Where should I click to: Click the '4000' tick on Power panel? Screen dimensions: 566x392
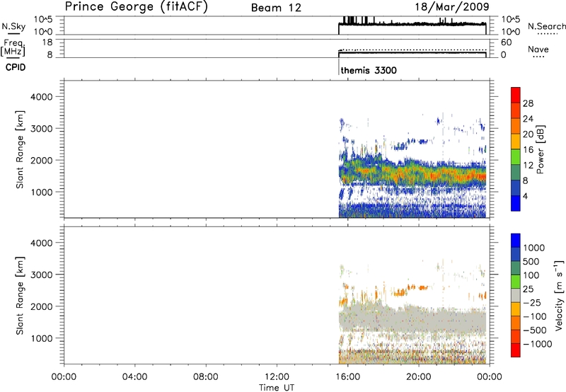click(42, 97)
